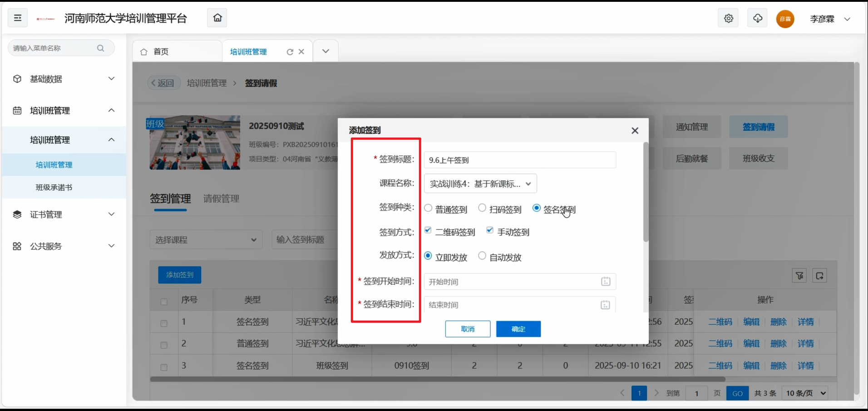Image resolution: width=868 pixels, height=411 pixels.
Task: Open calendar picker for 签到结束时间
Action: tap(605, 305)
